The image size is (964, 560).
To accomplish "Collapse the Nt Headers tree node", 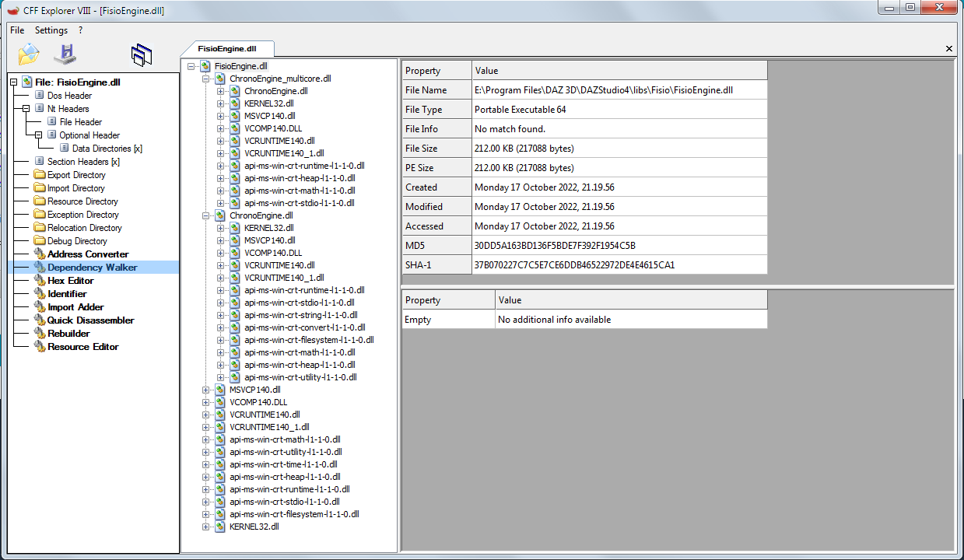I will pos(26,108).
